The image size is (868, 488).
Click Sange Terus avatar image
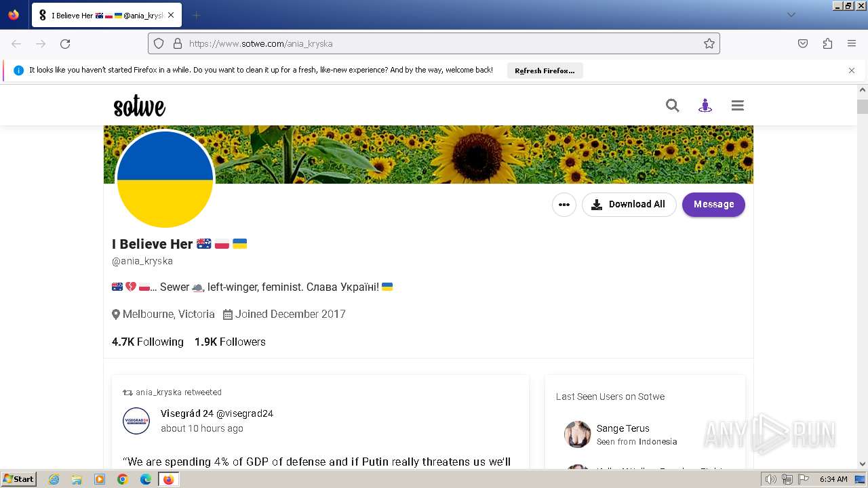click(x=578, y=434)
